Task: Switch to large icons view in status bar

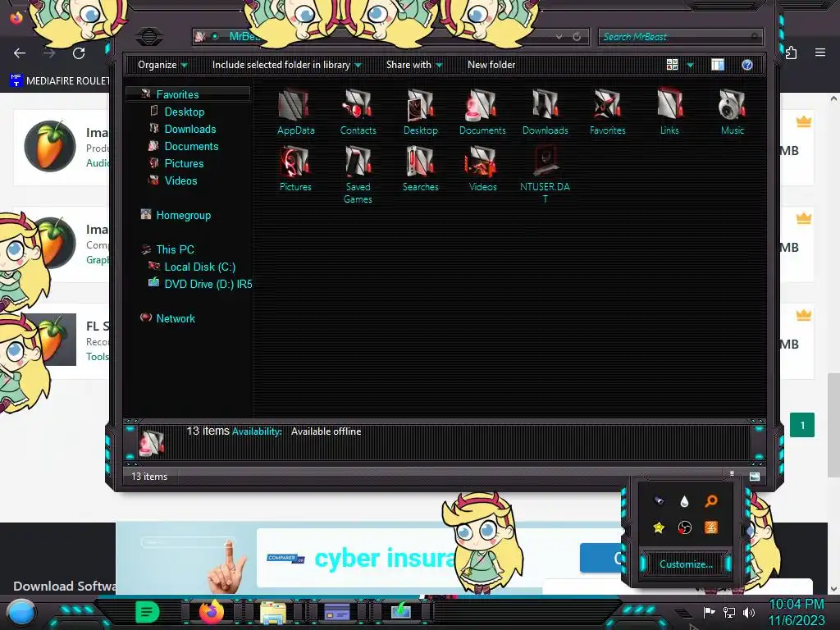Action: tap(755, 477)
